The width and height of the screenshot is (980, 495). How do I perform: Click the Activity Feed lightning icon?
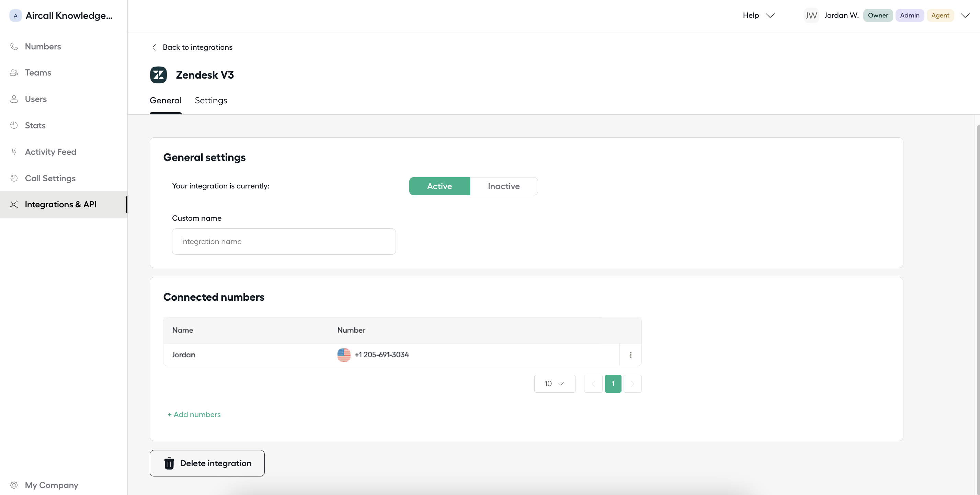click(14, 152)
